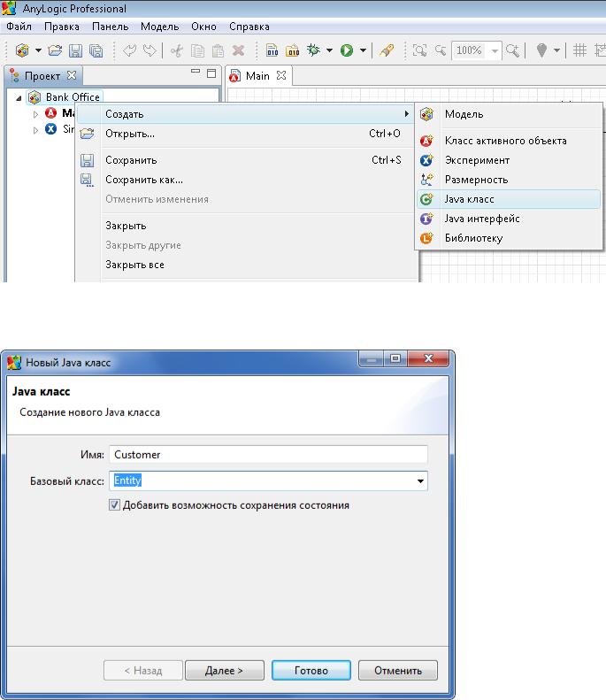Click the Copy toolbar icon
The height and width of the screenshot is (700, 606).
(x=197, y=50)
